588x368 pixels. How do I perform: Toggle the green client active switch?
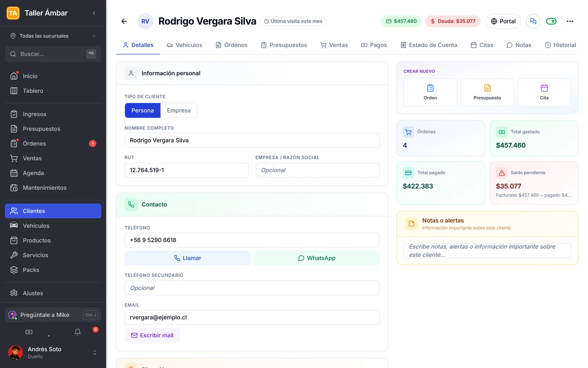click(551, 21)
